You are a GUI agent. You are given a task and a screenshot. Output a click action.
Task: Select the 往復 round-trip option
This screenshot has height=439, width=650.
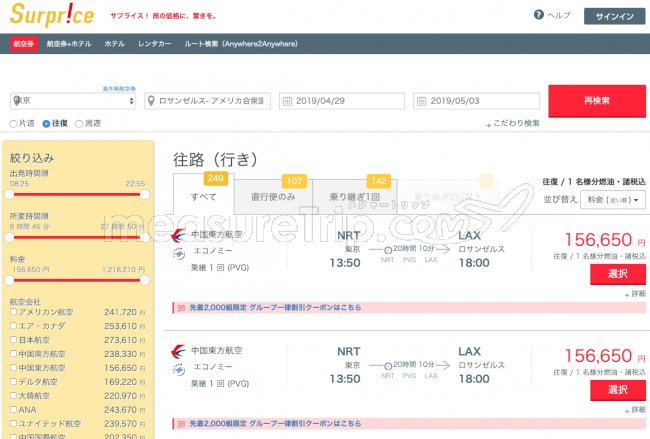pos(46,124)
